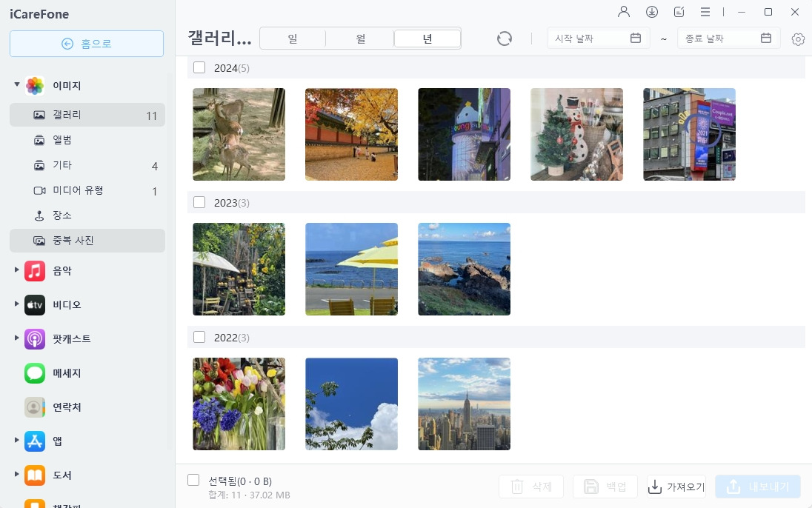Click the 내보내기 export button
The image size is (812, 508).
pos(758,487)
